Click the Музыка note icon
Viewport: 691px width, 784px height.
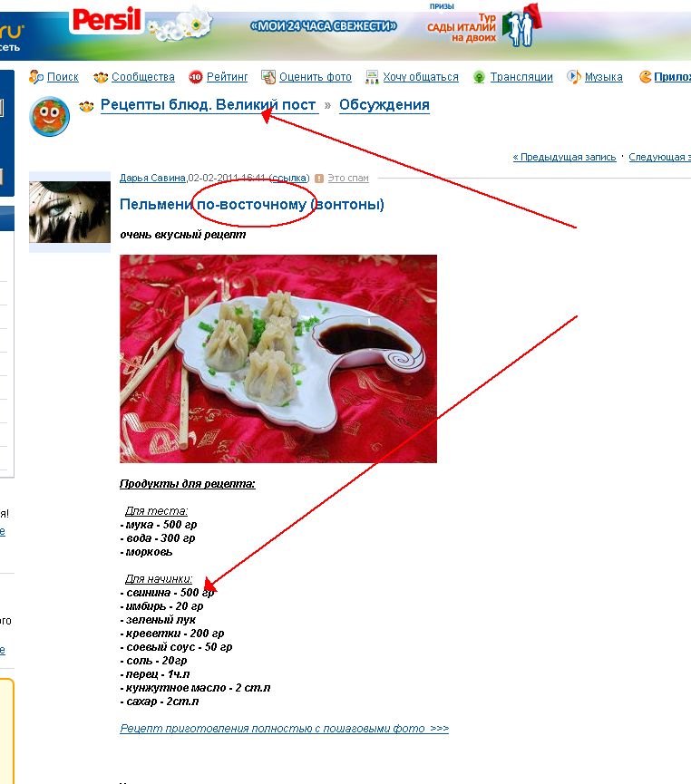click(573, 76)
